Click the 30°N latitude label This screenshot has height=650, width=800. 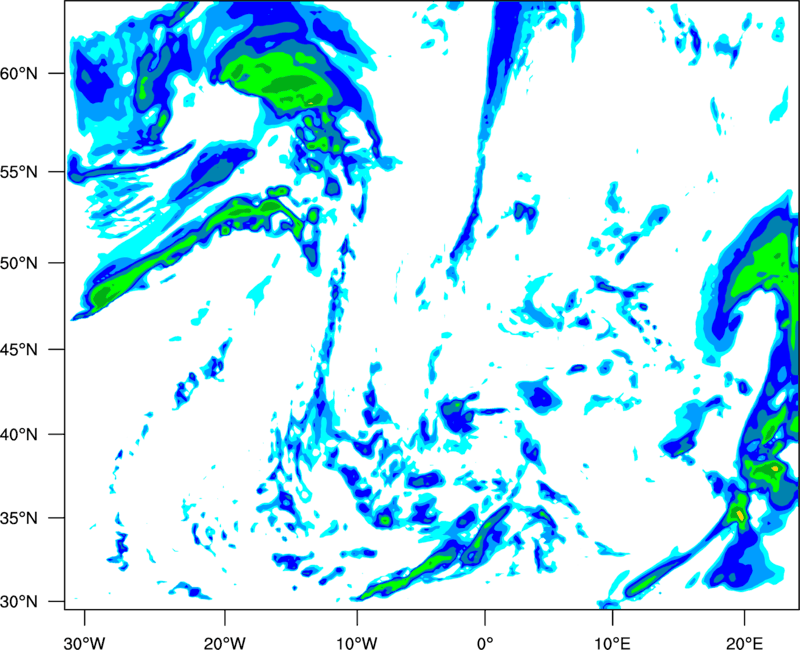19,602
